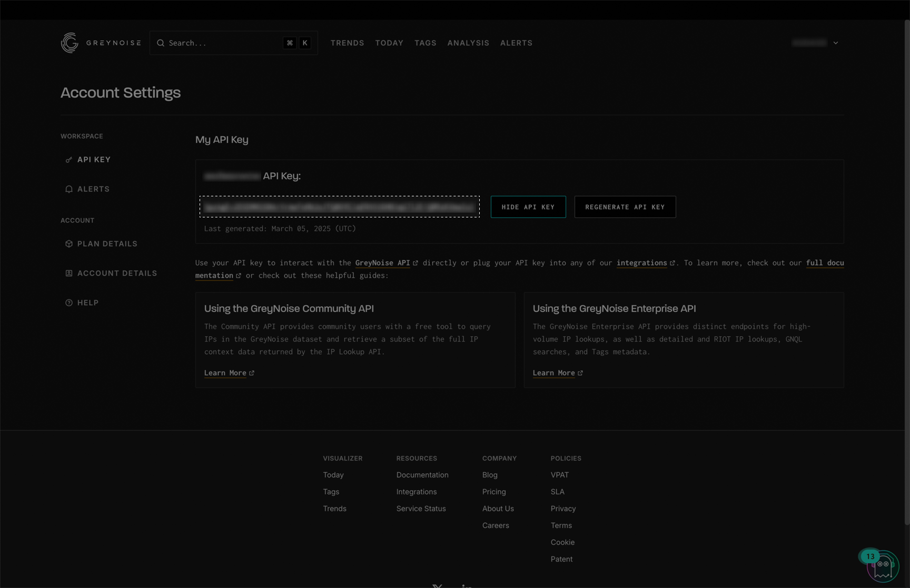Open the Patent policy link
The image size is (910, 588).
click(x=561, y=559)
